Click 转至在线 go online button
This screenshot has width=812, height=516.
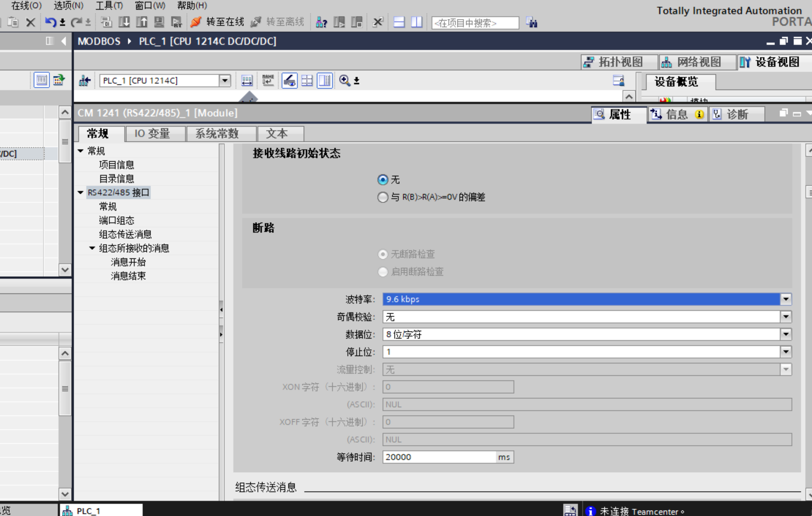coord(218,22)
